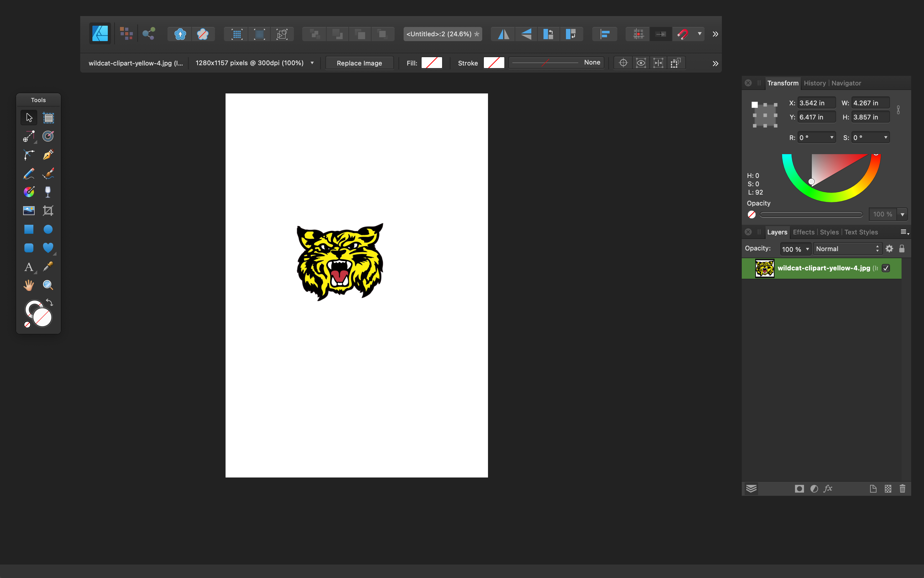
Task: Select the Move tool arrow
Action: [29, 117]
